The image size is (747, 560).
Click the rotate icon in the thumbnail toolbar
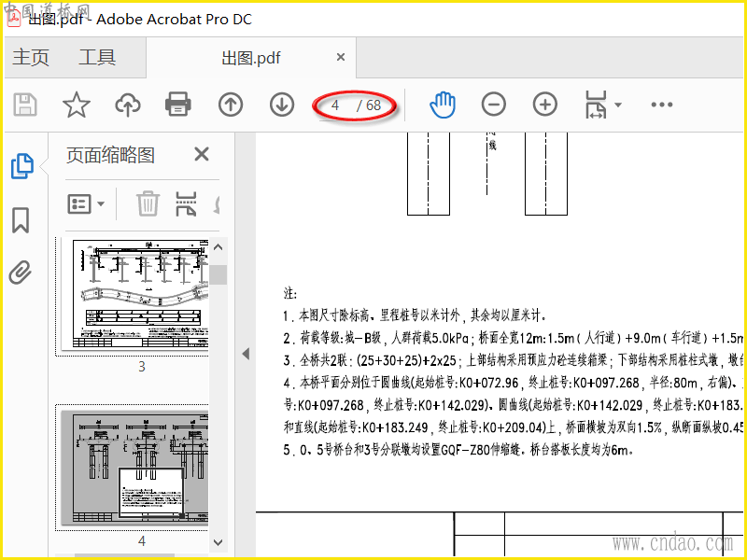(x=217, y=203)
